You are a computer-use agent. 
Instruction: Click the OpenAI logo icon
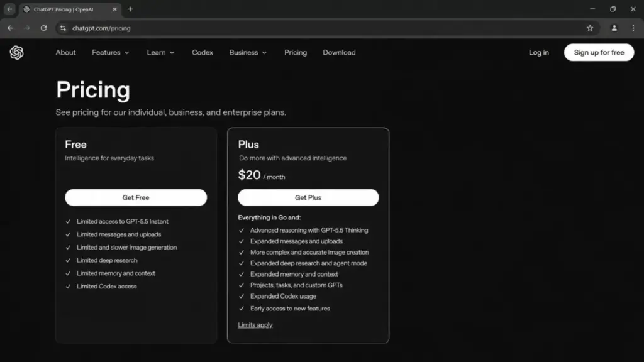[x=17, y=53]
